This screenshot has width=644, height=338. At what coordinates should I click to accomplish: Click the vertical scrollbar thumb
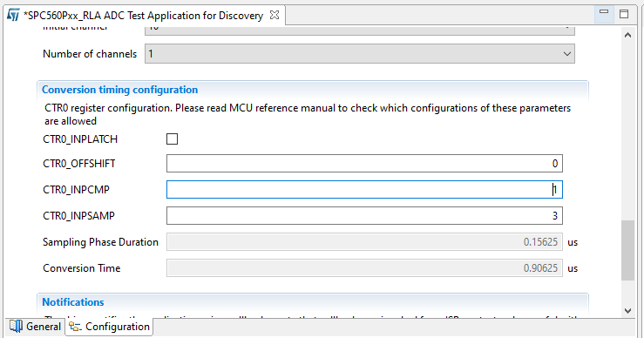[x=627, y=251]
